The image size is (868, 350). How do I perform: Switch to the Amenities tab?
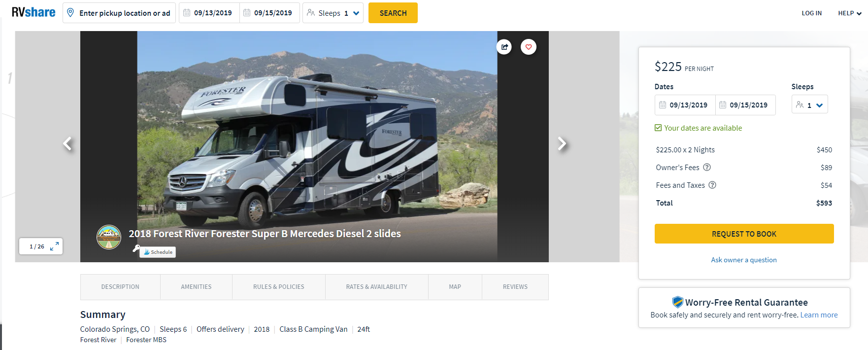pos(196,287)
